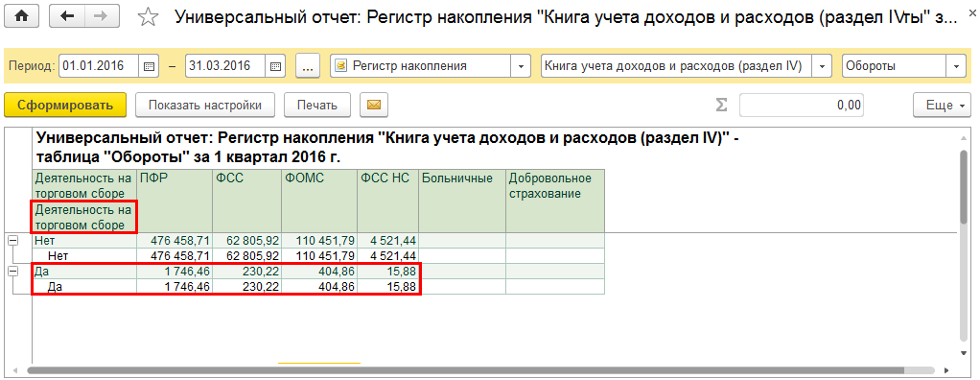Click the Сформировать button

coord(65,105)
